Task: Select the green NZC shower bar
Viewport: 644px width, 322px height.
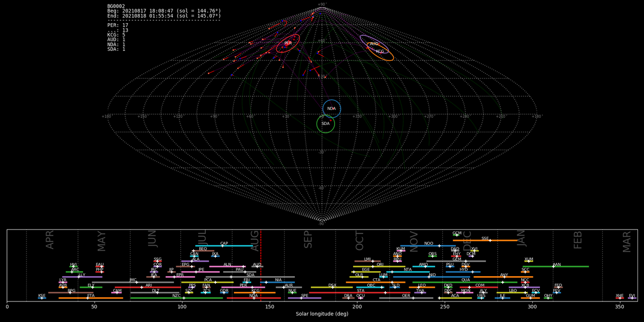Action: (177, 298)
